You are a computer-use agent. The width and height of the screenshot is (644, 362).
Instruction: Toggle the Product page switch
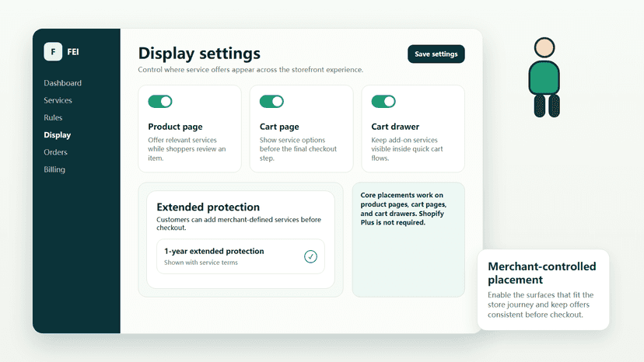(x=160, y=102)
